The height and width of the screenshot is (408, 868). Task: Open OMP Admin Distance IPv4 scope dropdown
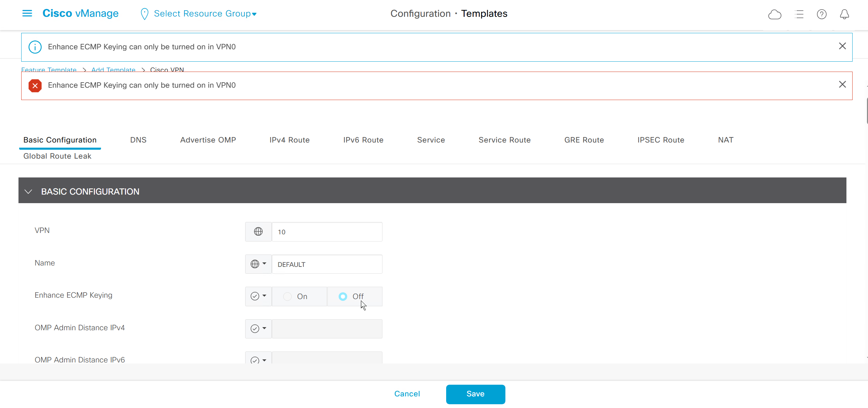click(x=258, y=329)
